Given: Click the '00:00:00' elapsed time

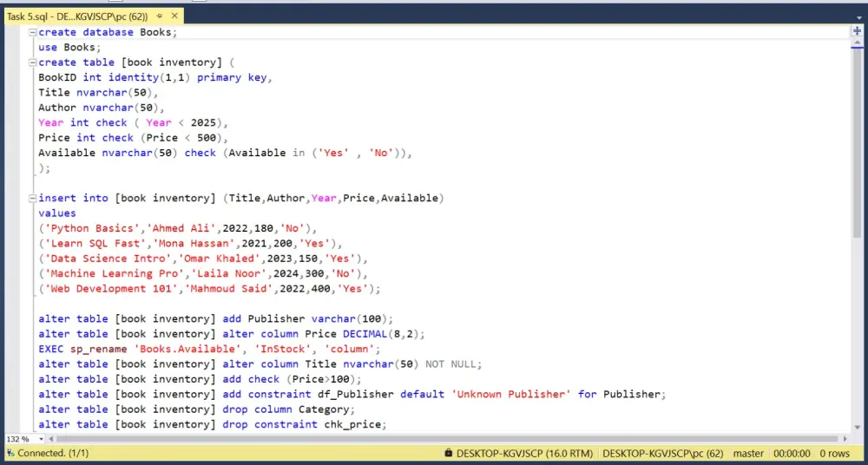Looking at the screenshot, I should (x=792, y=454).
